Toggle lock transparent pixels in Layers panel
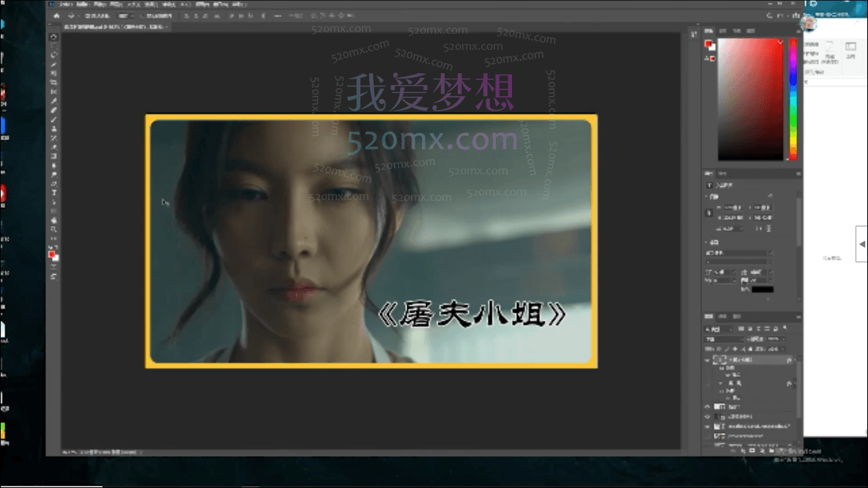Screen dimensions: 868x488 (719, 349)
